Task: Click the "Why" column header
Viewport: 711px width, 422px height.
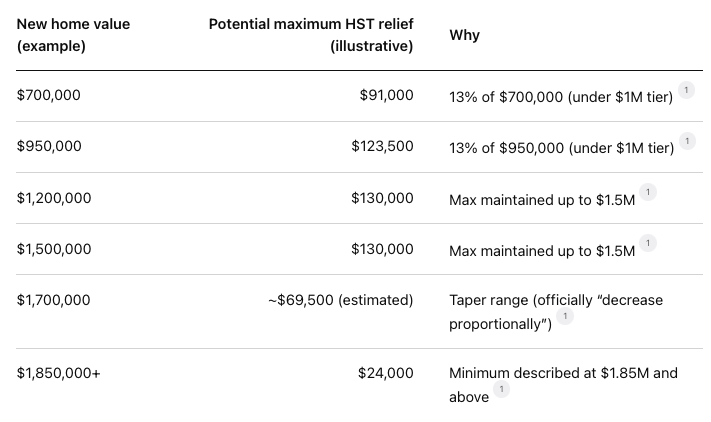Action: click(x=464, y=35)
